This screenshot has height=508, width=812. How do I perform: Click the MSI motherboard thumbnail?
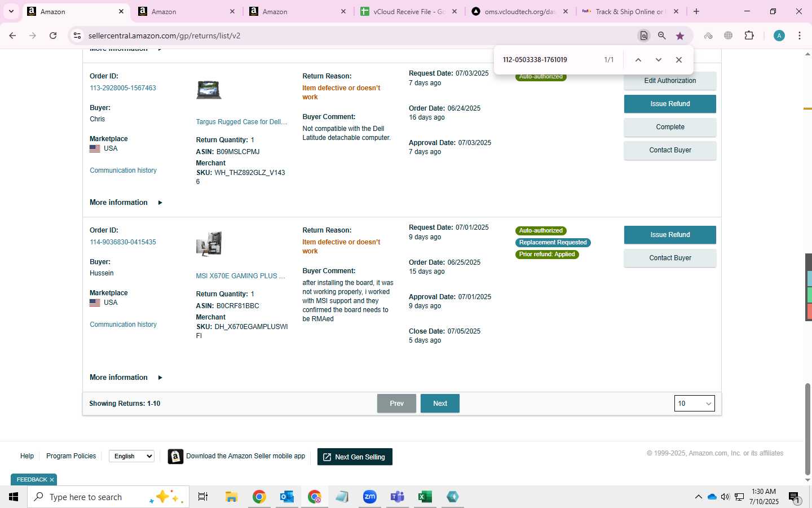click(x=209, y=244)
